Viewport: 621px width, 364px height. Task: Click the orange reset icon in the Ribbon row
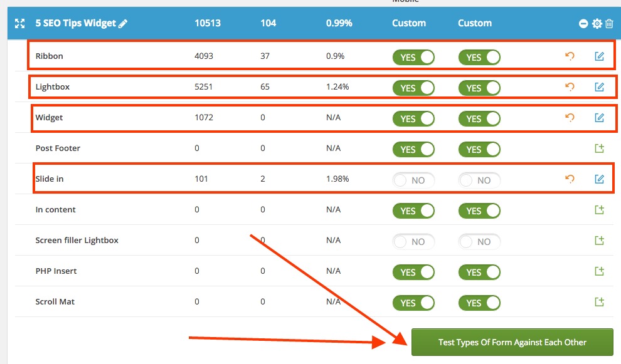tap(570, 56)
